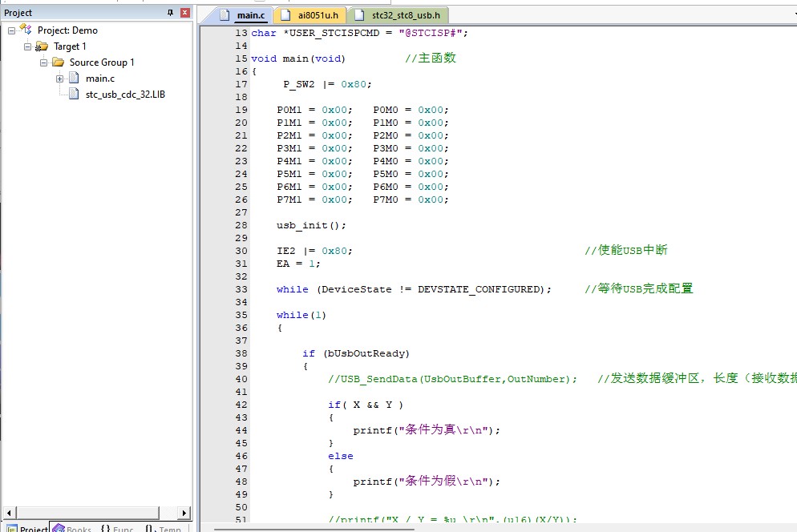Click the stc32_stc8_usb.h tab document icon

pyautogui.click(x=359, y=15)
